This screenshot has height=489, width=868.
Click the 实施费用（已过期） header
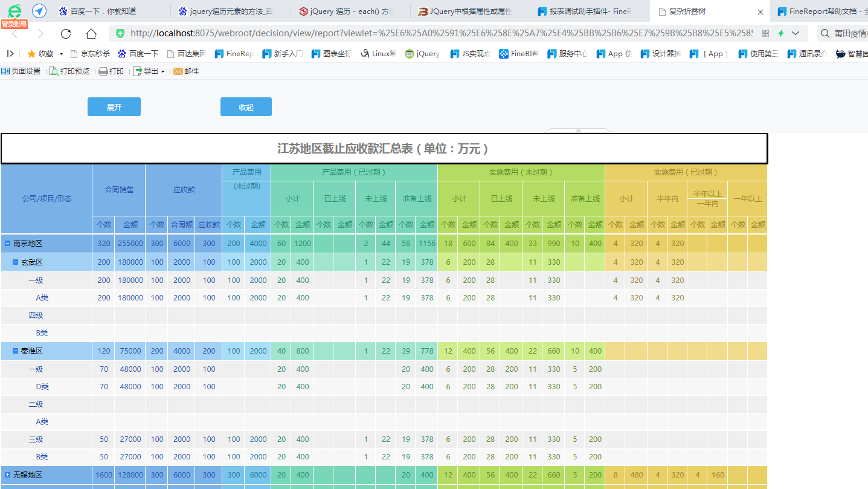coord(686,172)
